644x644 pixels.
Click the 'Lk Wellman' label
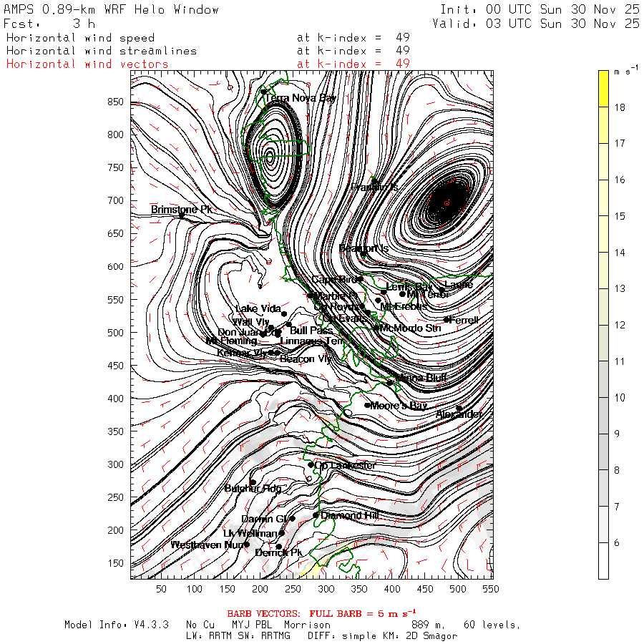pos(250,533)
